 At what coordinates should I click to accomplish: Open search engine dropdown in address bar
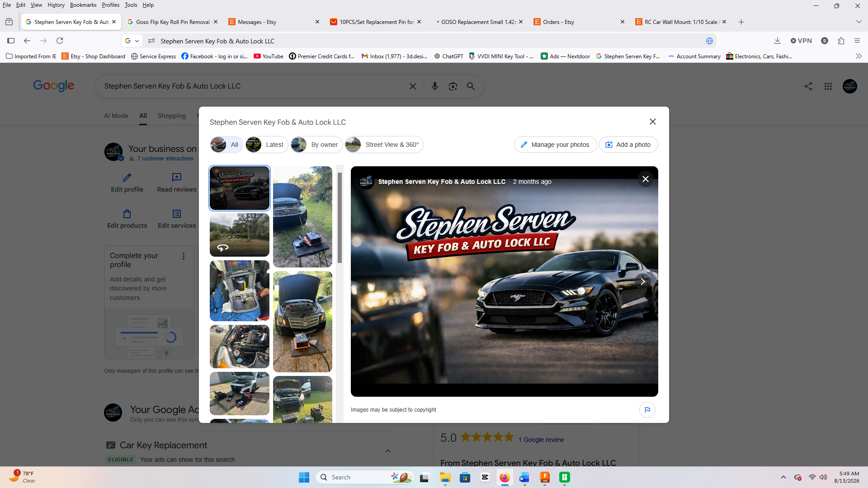[x=132, y=41]
